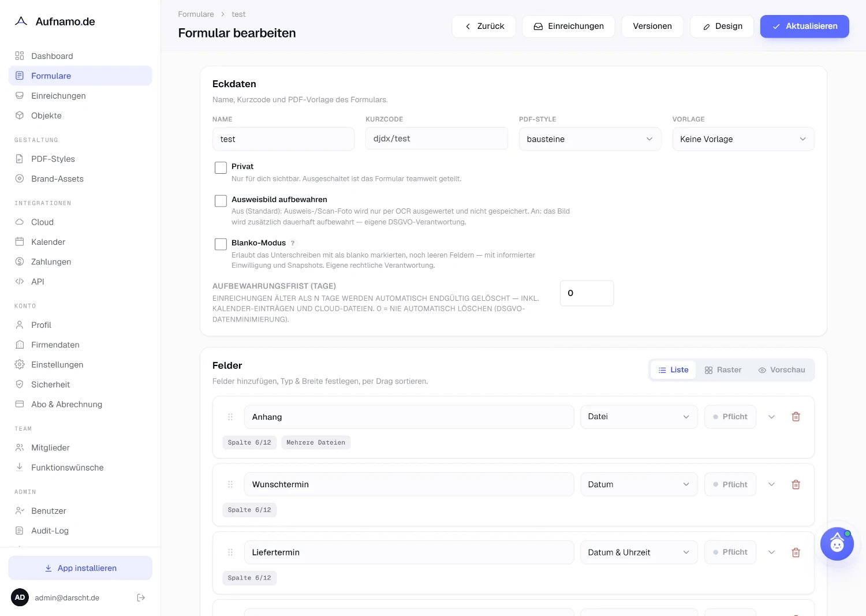
Task: Open Audit-Log in the sidebar
Action: (80, 531)
